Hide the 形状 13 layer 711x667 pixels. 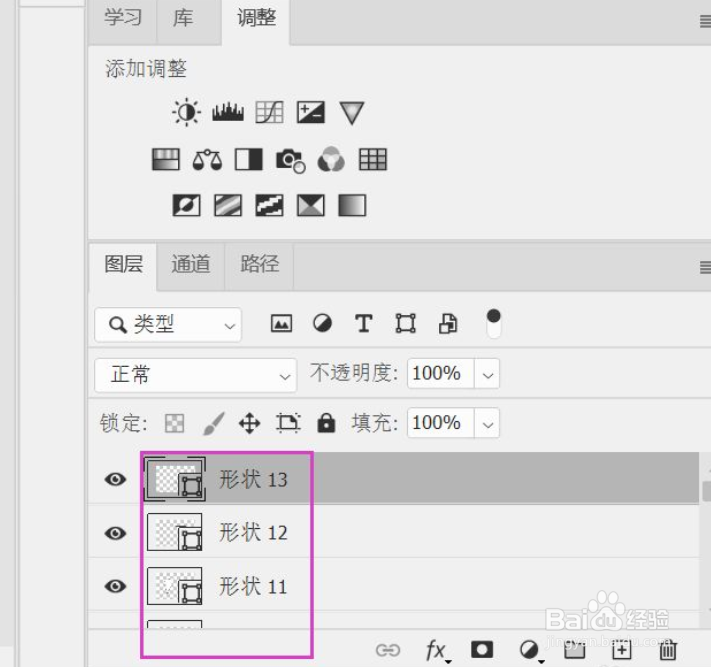[115, 479]
